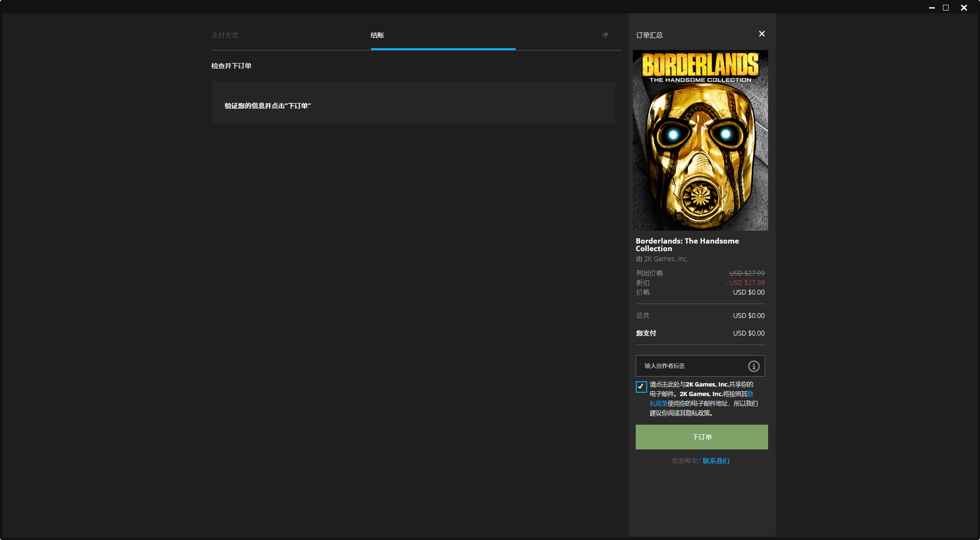980x540 pixels.
Task: Maximize the application window
Action: (946, 8)
